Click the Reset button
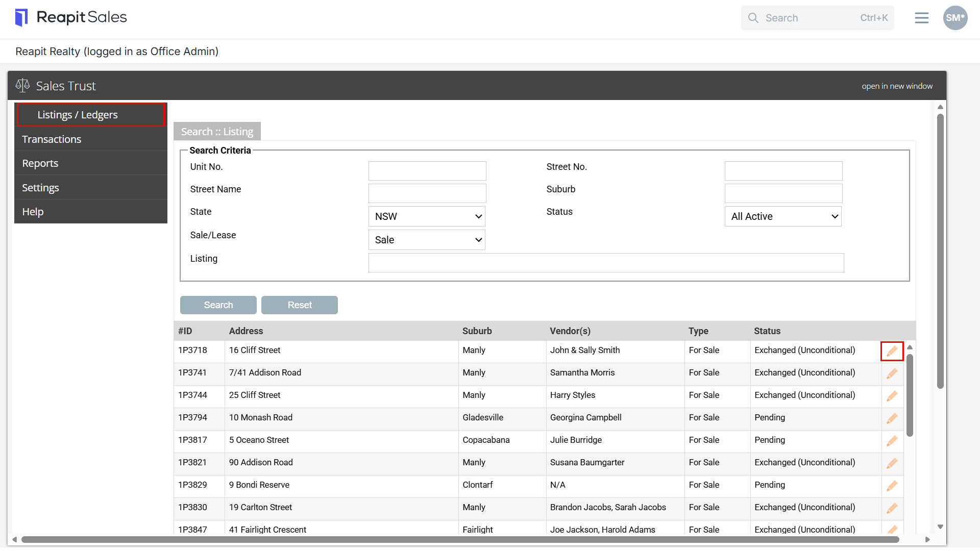The height and width of the screenshot is (551, 980). coord(300,305)
